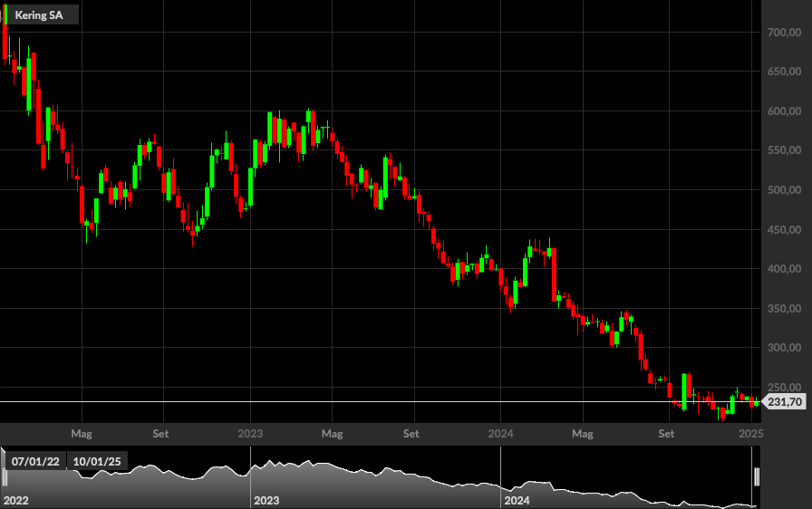The height and width of the screenshot is (509, 812).
Task: Click the 600,00 price axis label
Action: tap(784, 111)
